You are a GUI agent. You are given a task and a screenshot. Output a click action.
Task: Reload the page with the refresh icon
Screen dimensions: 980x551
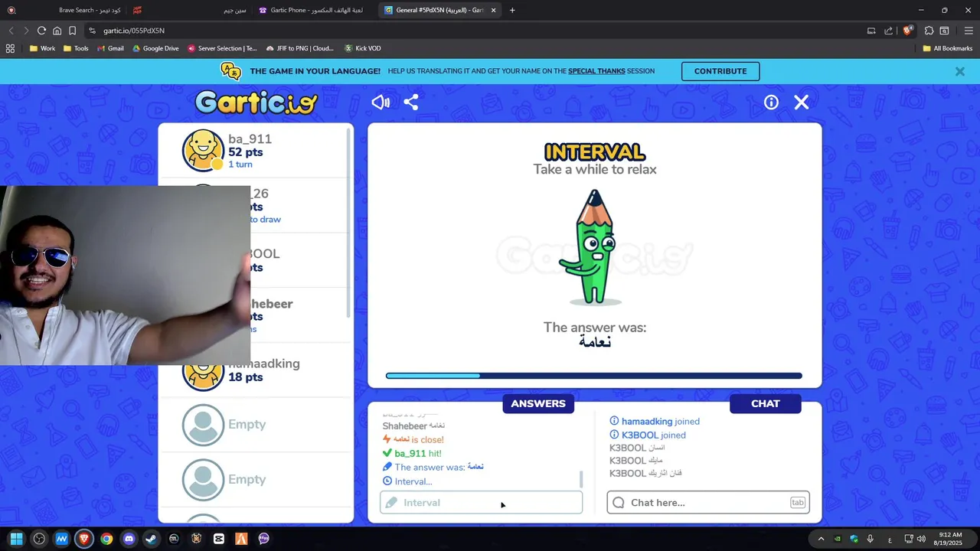pos(41,31)
